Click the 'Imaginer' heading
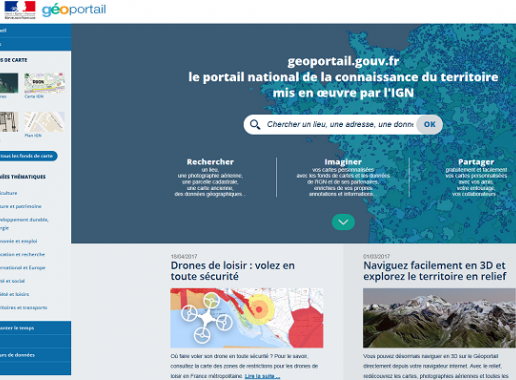 343,162
